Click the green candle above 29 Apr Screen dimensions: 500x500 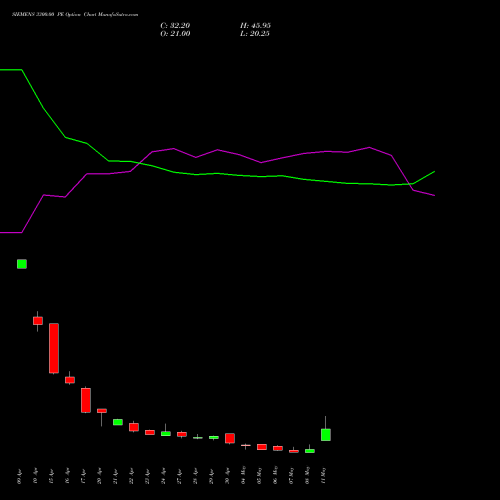tap(214, 437)
